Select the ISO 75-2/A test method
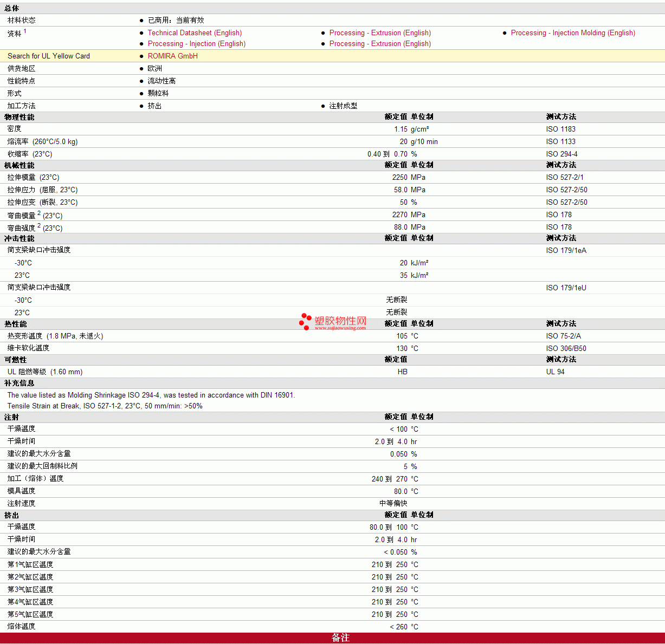 (x=564, y=336)
